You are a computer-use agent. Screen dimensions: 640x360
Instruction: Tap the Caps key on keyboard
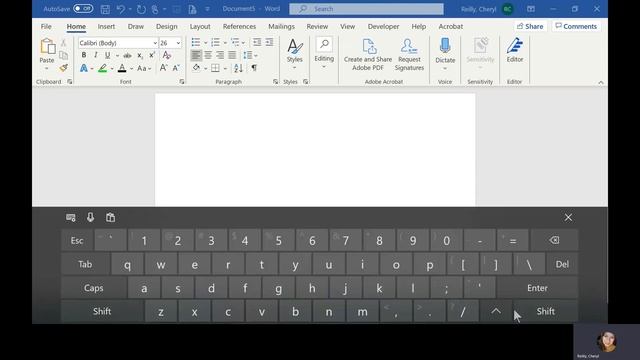point(93,288)
